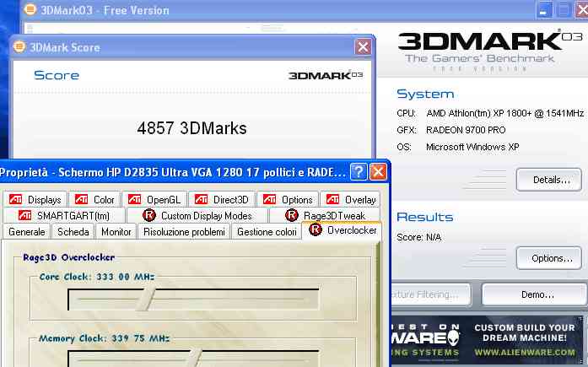Click the Rage3D icon on Overclocker tab
588x367 pixels.
click(316, 229)
